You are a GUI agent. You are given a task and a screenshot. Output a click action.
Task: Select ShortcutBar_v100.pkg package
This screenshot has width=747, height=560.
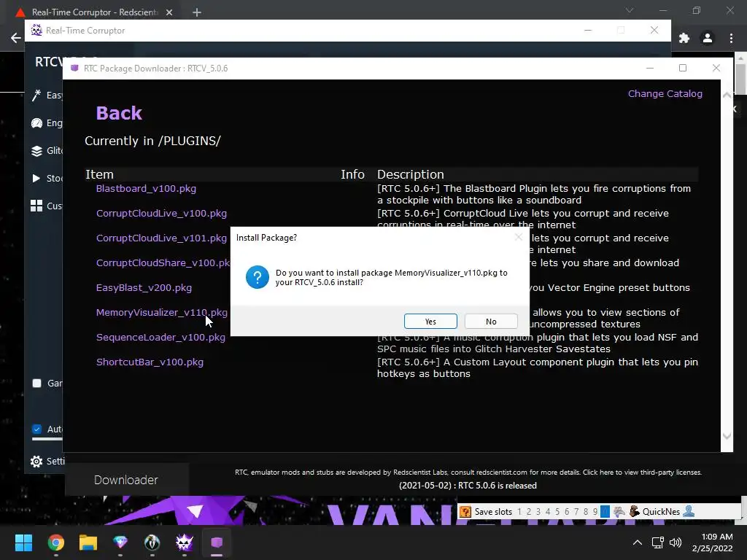pyautogui.click(x=150, y=362)
